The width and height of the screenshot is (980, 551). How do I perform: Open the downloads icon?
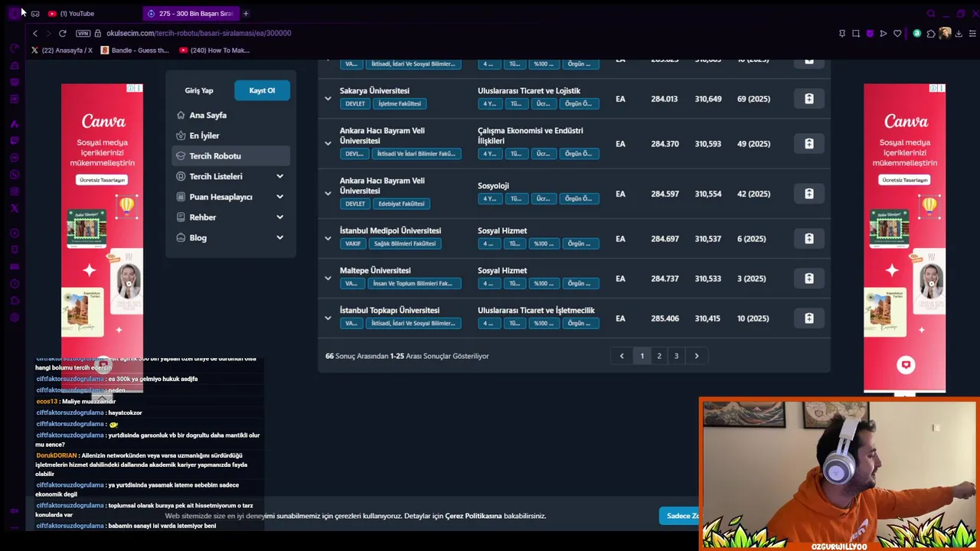coord(959,33)
